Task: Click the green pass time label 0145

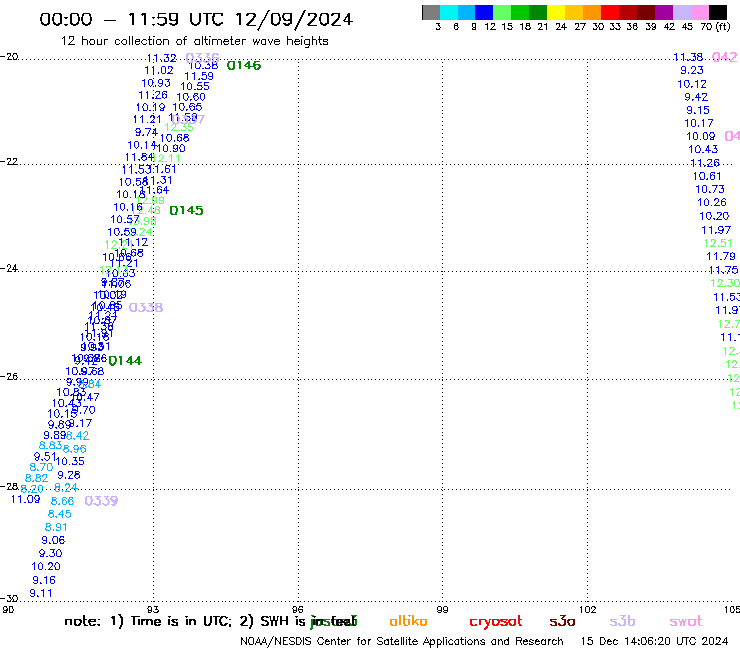Action: click(186, 211)
